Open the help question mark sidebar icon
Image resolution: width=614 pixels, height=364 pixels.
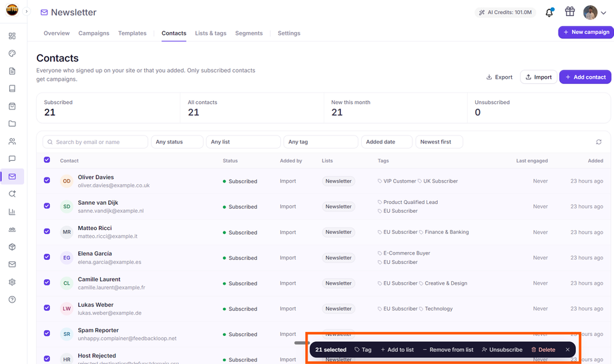(12, 299)
